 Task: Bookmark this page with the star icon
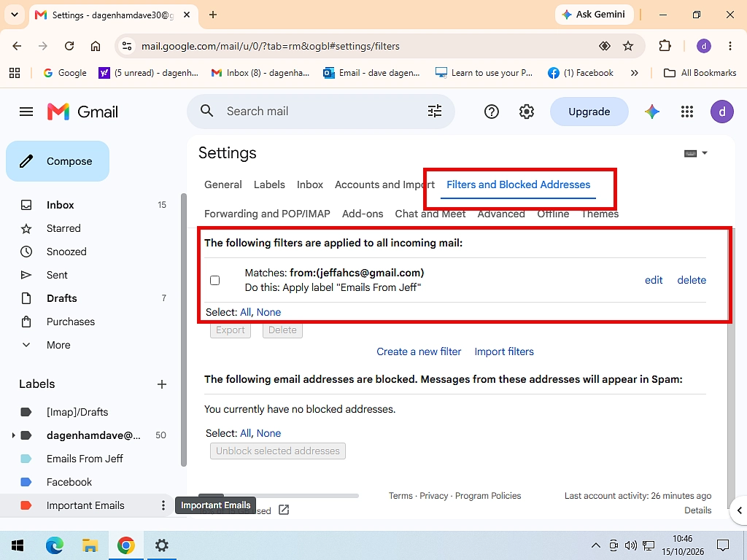pyautogui.click(x=628, y=46)
